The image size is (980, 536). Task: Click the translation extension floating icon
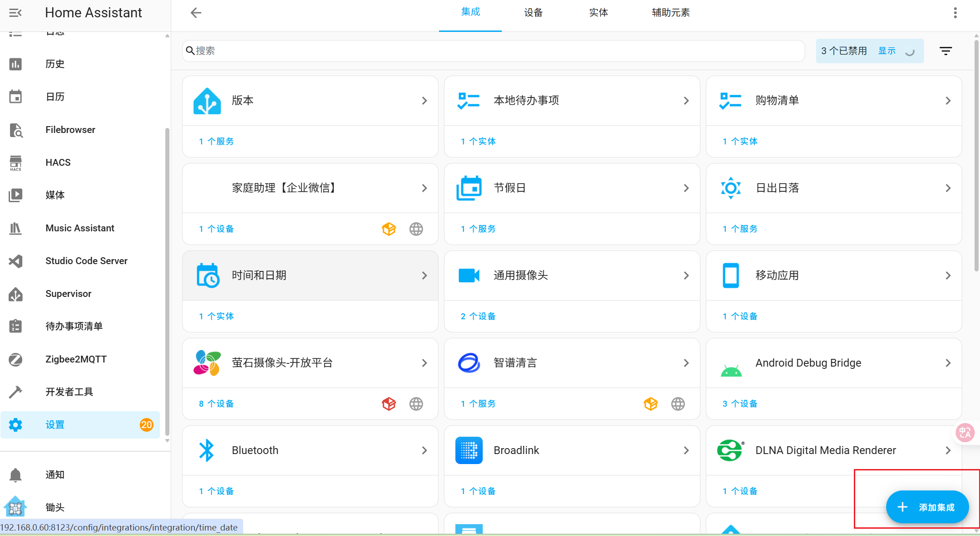tap(965, 433)
